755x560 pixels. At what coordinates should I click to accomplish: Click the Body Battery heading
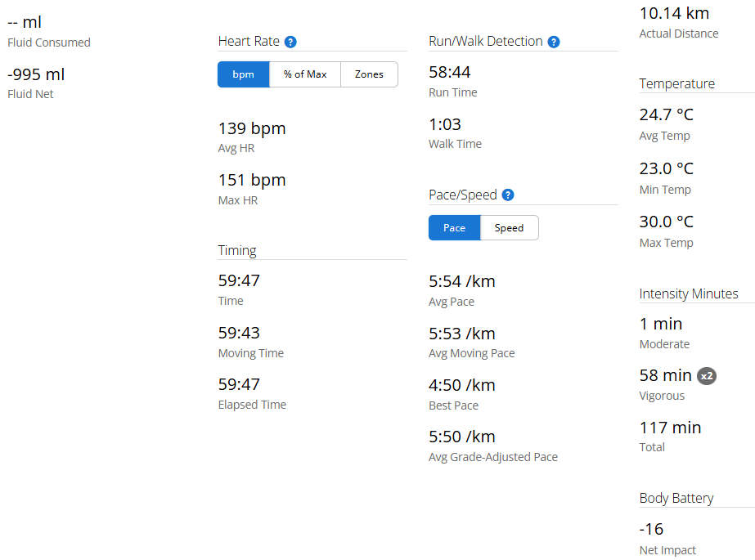pyautogui.click(x=676, y=498)
